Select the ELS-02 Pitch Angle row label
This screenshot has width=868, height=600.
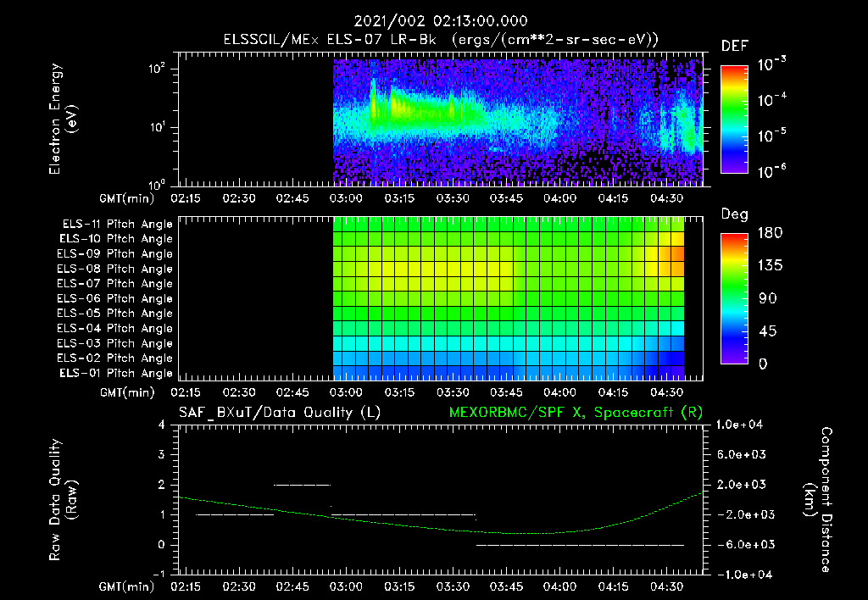(115, 358)
